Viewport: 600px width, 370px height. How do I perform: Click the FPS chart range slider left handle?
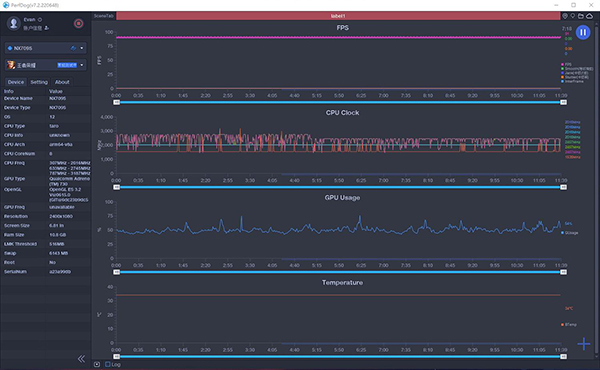[117, 102]
